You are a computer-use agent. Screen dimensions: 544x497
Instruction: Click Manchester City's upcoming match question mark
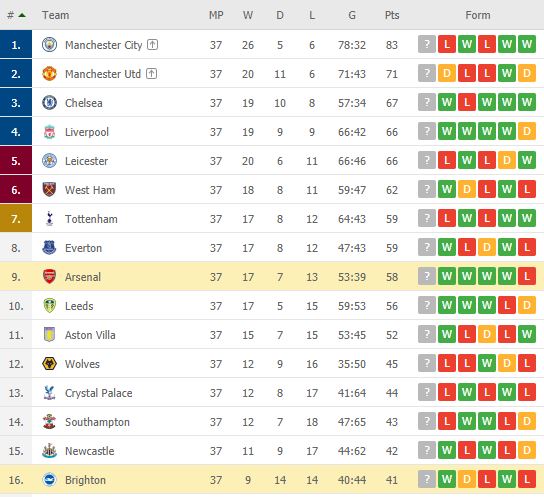[x=427, y=44]
